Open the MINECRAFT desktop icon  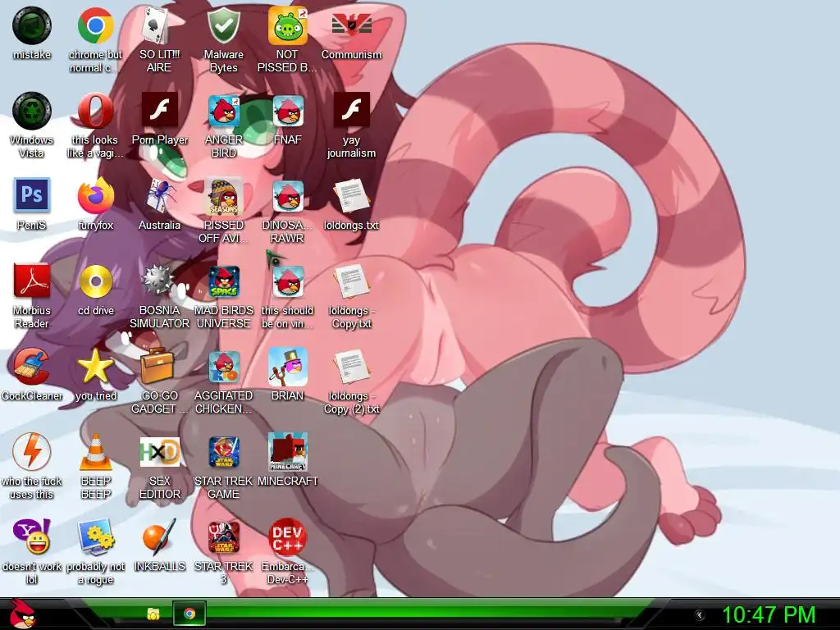tap(288, 452)
